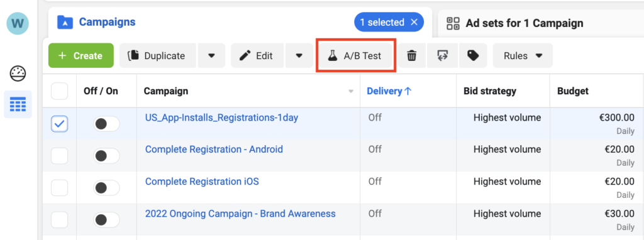Image resolution: width=644 pixels, height=240 pixels.
Task: Expand the Duplicate dropdown arrow
Action: 211,56
